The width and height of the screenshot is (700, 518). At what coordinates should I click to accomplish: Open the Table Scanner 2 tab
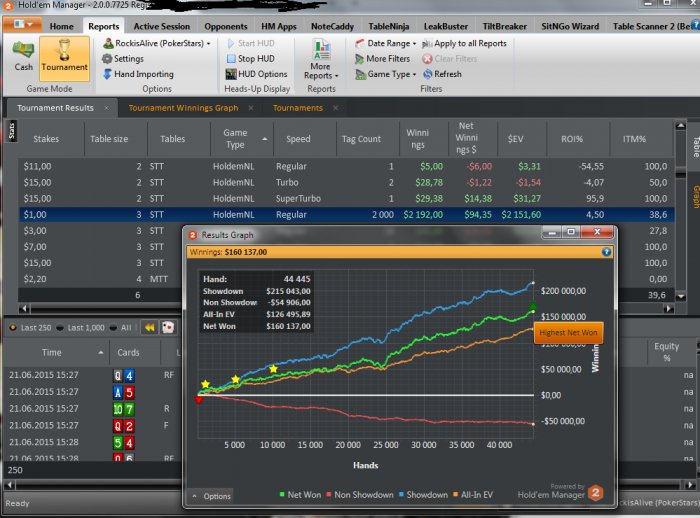coord(653,26)
